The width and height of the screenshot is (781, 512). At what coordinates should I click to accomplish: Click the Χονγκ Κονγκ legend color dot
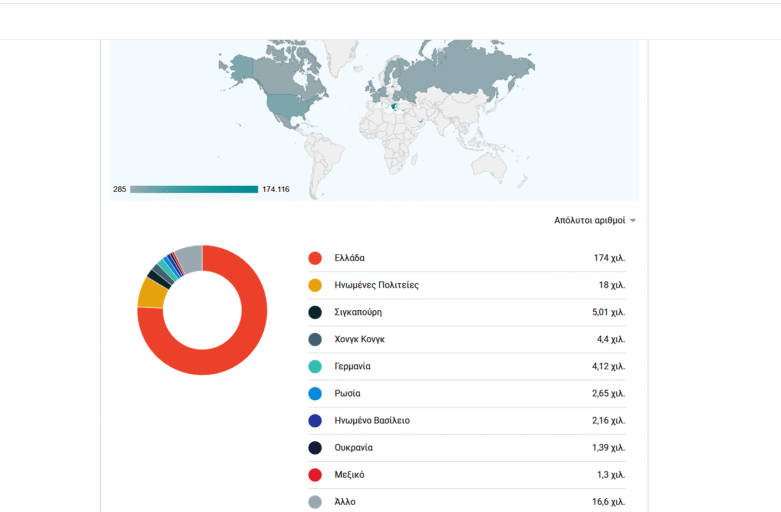(315, 339)
